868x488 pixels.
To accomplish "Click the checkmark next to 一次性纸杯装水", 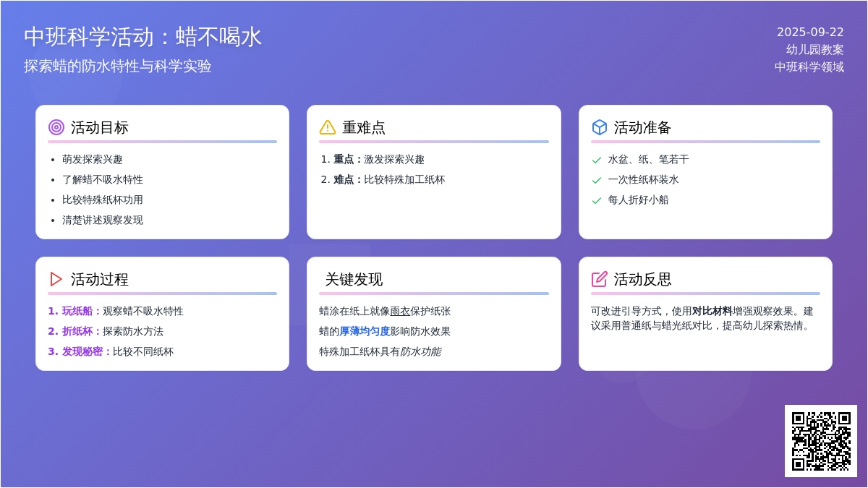I will coord(597,180).
